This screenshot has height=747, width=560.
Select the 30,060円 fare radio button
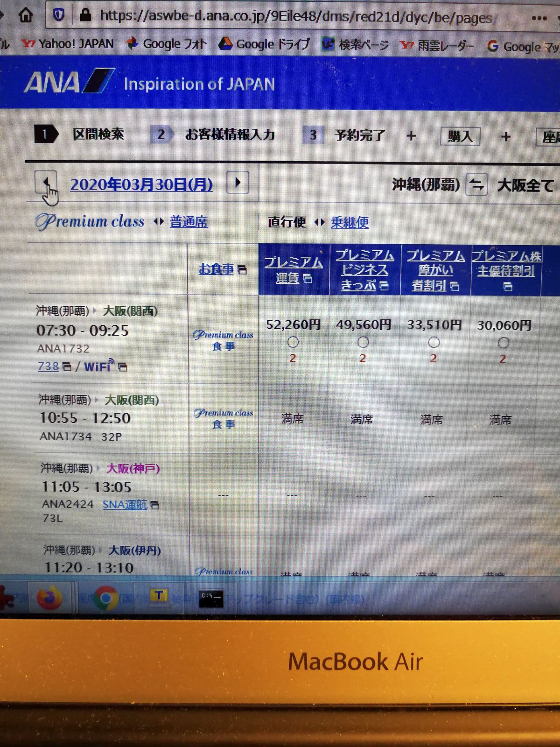503,343
